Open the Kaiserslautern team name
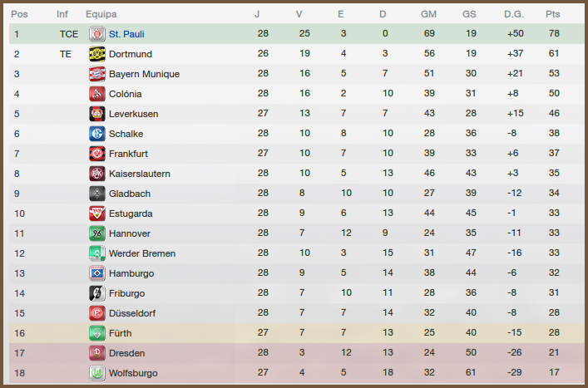The height and width of the screenshot is (388, 588). coord(139,174)
